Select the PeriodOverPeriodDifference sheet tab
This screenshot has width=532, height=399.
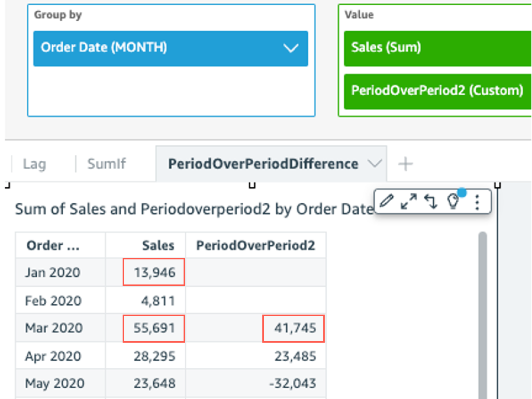(263, 164)
